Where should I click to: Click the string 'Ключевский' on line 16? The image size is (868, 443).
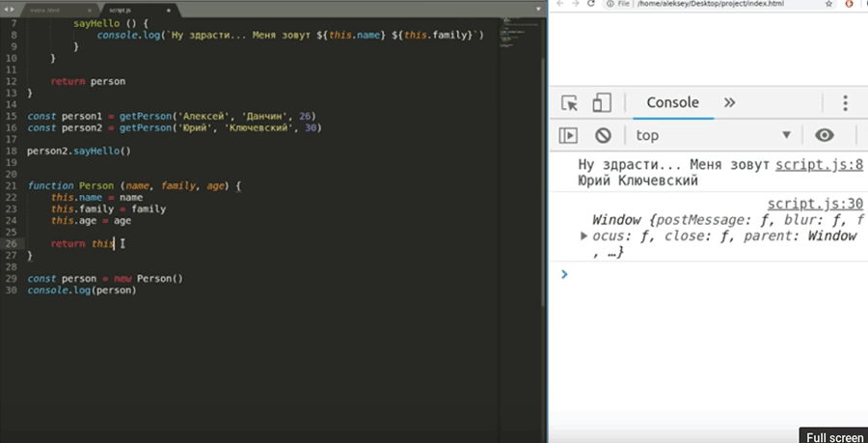258,128
